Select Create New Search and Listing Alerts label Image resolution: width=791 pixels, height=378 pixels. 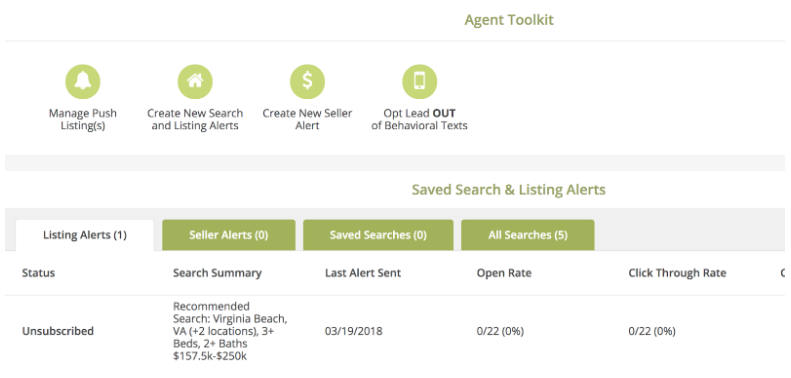(x=195, y=119)
